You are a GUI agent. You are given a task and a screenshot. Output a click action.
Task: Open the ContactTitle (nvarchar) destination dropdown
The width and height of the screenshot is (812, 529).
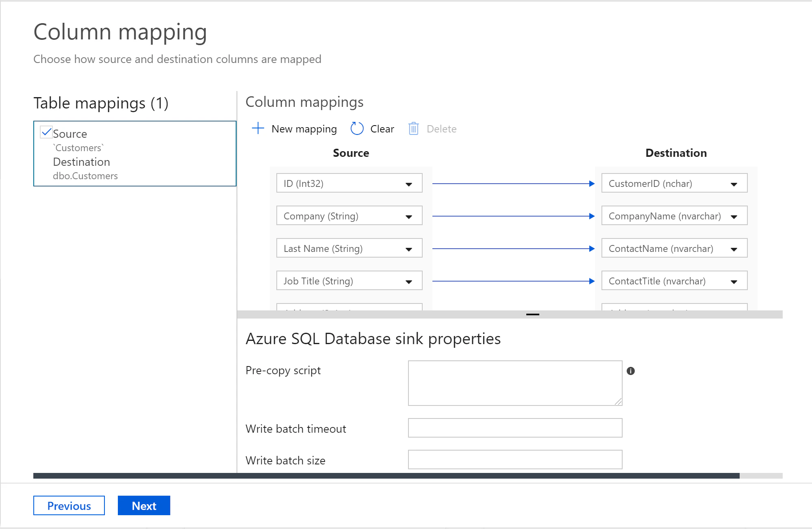675,281
